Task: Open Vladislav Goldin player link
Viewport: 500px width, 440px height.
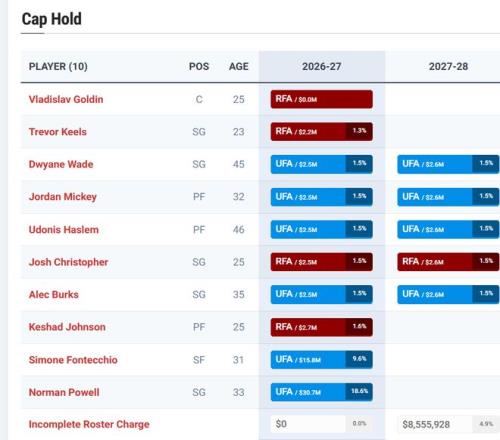Action: [x=66, y=99]
